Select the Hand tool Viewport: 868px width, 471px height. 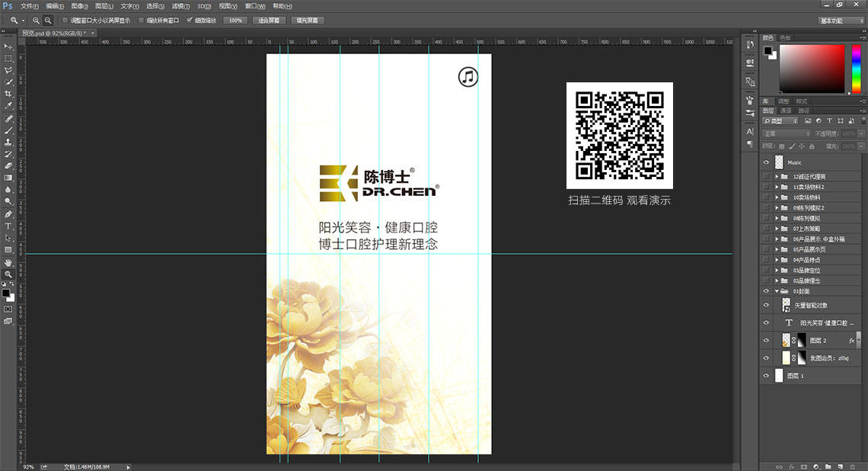[x=8, y=262]
